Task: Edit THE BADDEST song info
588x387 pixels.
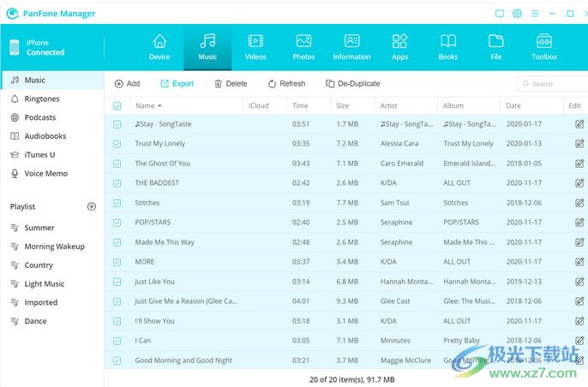Action: (579, 183)
